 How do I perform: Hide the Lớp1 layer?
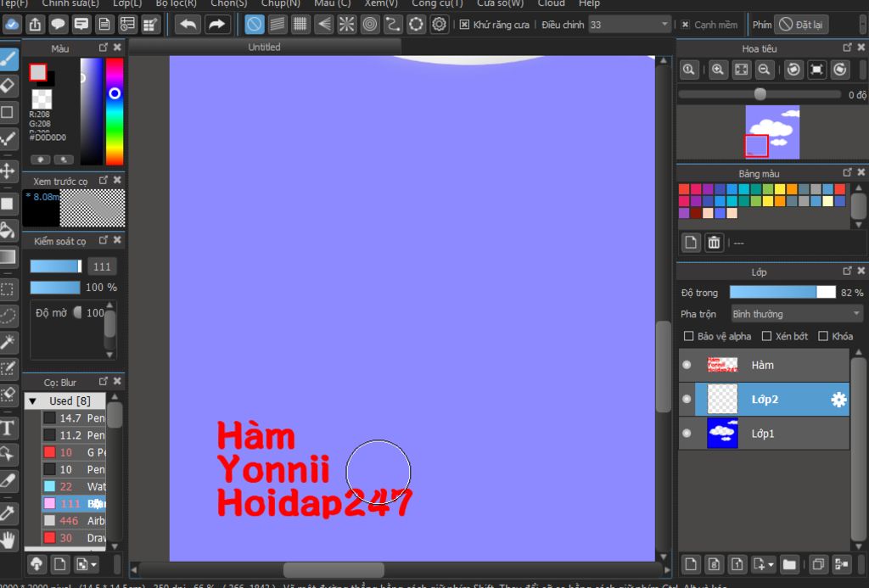pos(687,434)
